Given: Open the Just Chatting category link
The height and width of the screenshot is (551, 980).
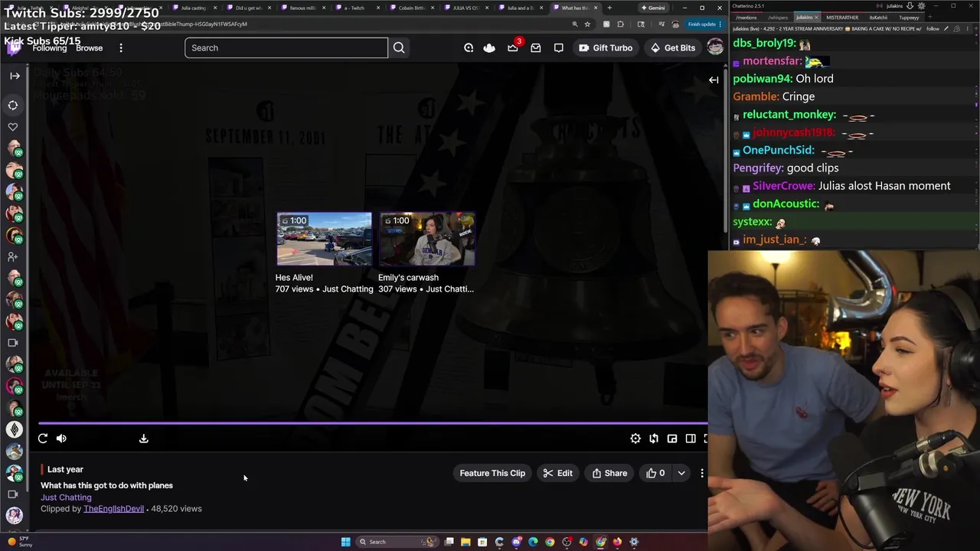Looking at the screenshot, I should 66,497.
